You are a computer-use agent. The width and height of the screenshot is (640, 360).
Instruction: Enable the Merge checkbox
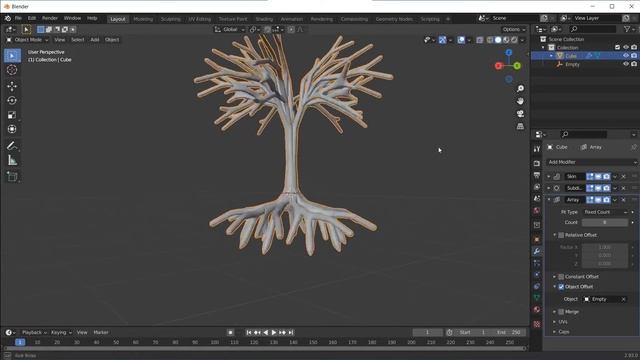[x=561, y=312]
